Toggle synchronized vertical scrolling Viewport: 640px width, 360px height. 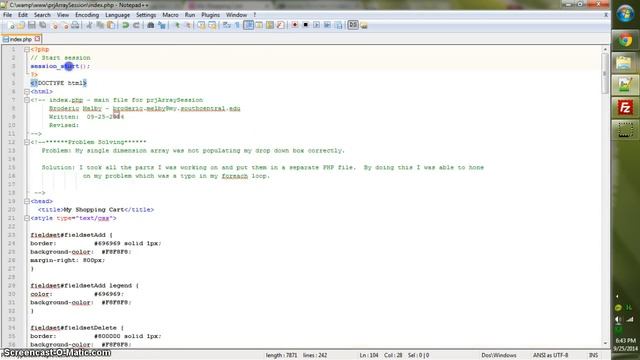(202, 25)
